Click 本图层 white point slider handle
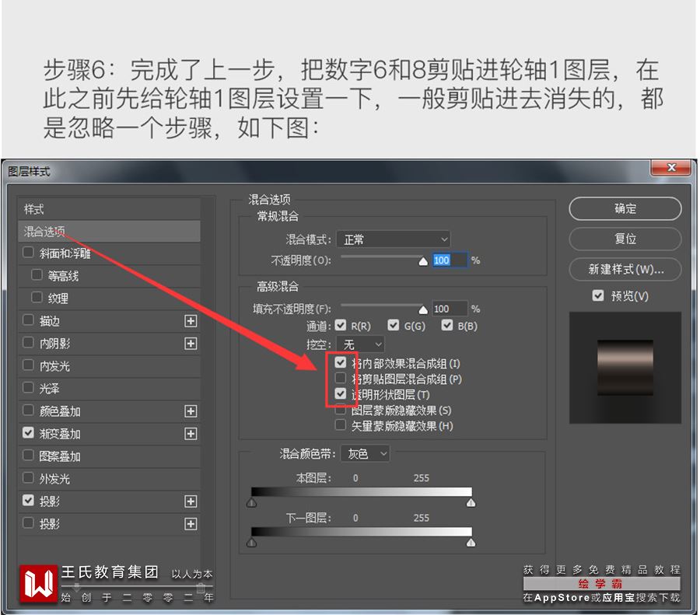Image resolution: width=700 pixels, height=615 pixels. click(471, 503)
